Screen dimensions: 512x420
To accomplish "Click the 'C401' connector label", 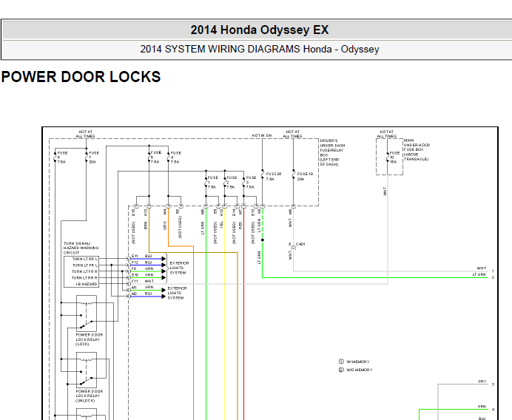I will [x=300, y=244].
